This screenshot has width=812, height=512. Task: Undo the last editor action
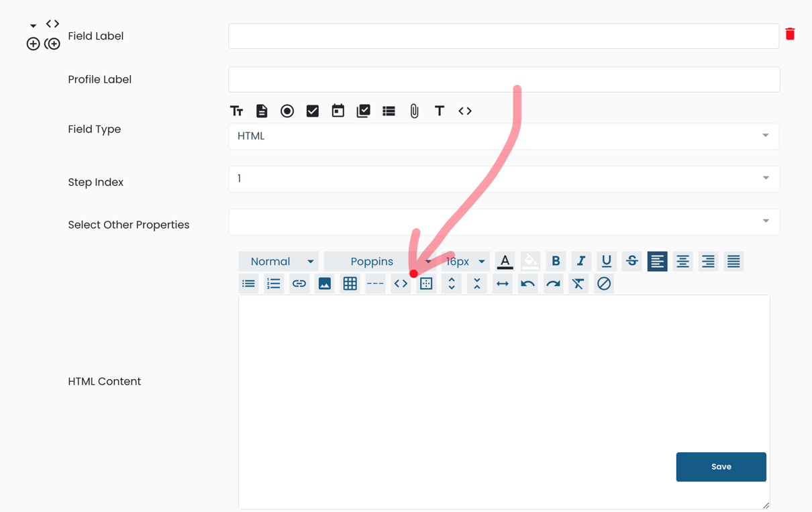point(527,283)
